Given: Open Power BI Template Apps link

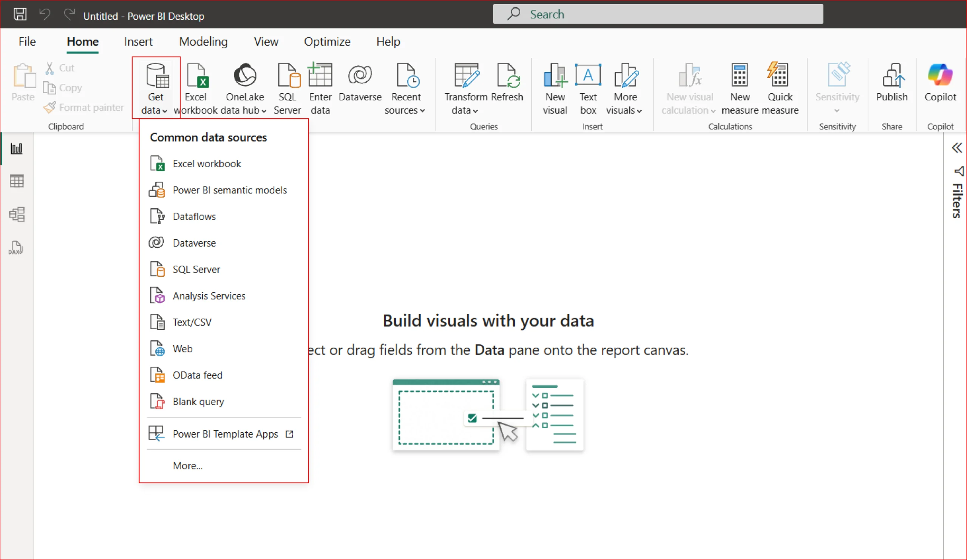Looking at the screenshot, I should (x=224, y=434).
